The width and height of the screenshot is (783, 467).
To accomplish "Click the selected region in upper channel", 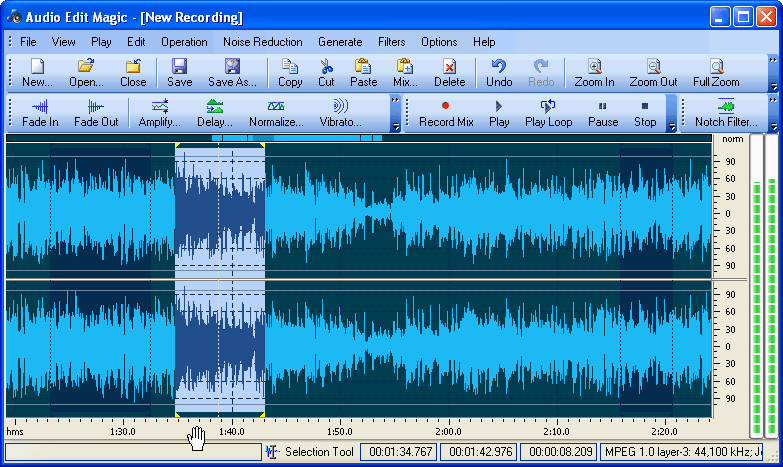I will click(x=220, y=211).
